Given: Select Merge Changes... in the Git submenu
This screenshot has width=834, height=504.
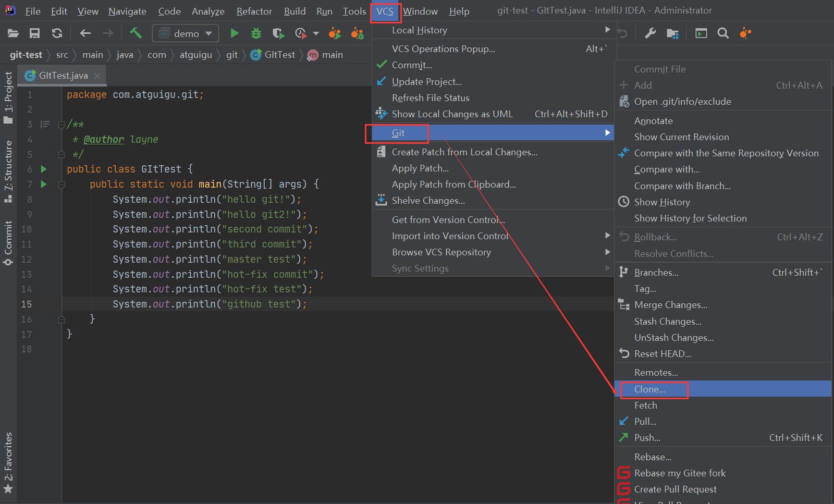Looking at the screenshot, I should tap(723, 305).
